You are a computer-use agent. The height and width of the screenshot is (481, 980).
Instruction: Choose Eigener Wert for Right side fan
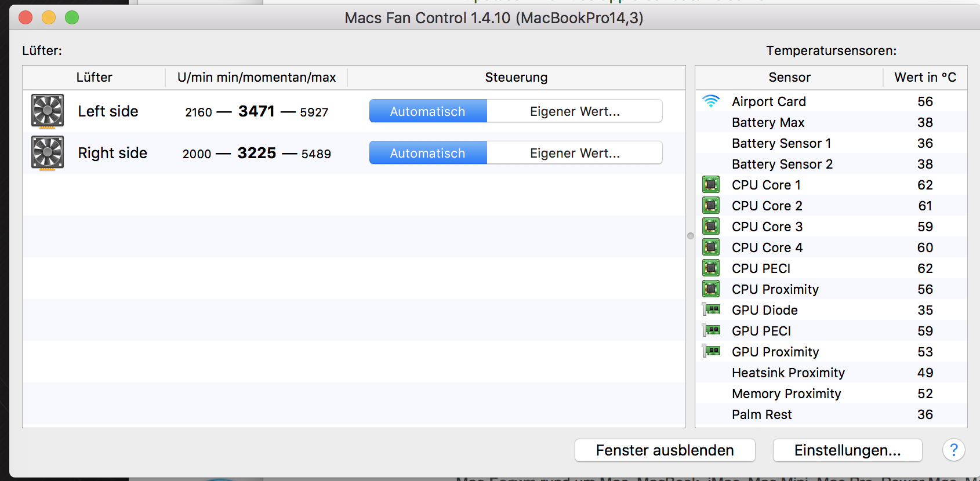pos(575,153)
